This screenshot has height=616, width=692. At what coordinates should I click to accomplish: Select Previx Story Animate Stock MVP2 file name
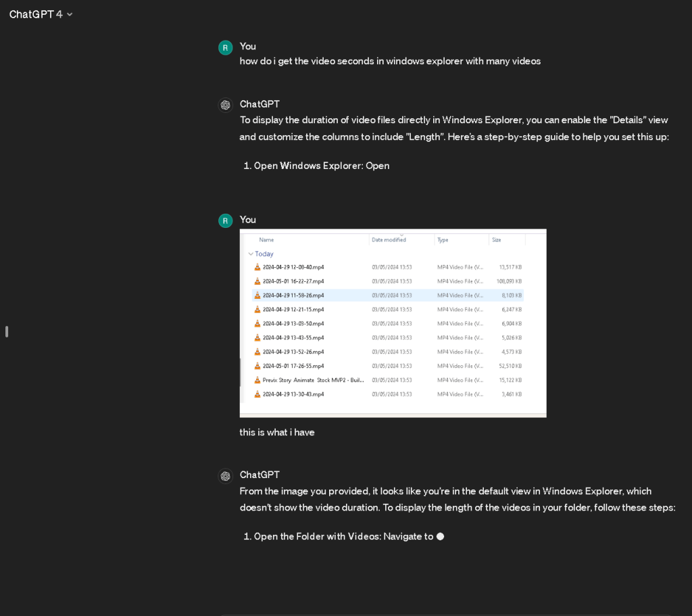click(x=313, y=380)
